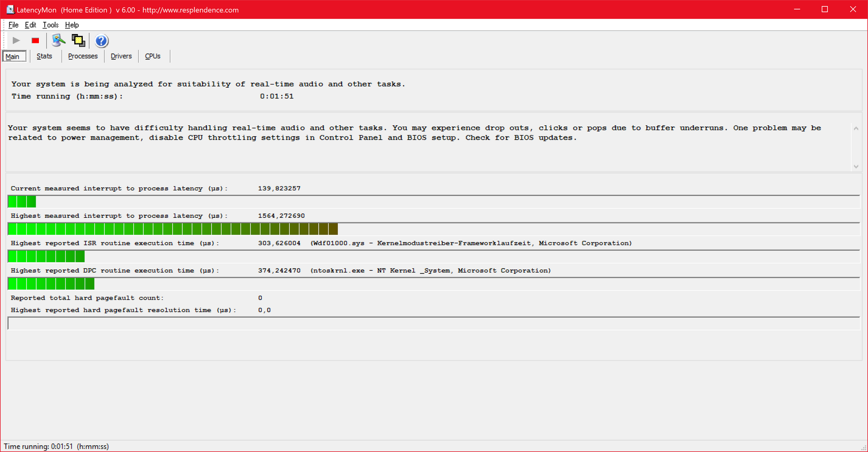The width and height of the screenshot is (868, 452).
Task: Click the current latency value 139,823257
Action: click(x=279, y=188)
